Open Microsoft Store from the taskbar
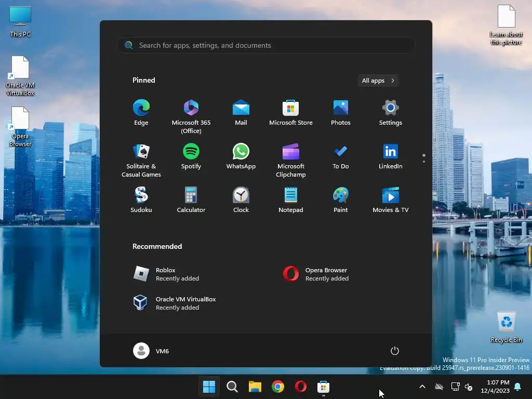532x399 pixels. coord(323,387)
